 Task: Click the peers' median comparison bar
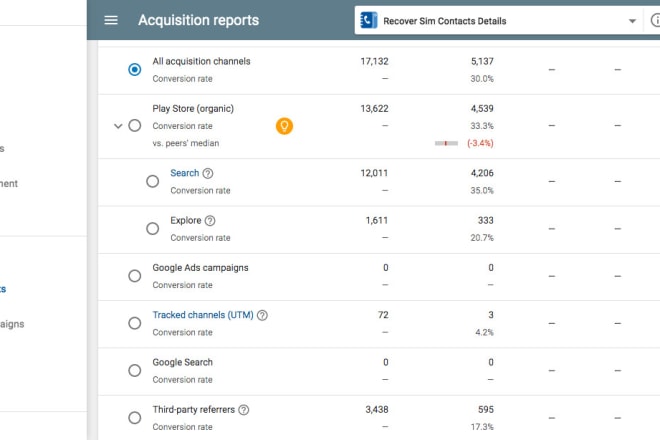point(446,143)
